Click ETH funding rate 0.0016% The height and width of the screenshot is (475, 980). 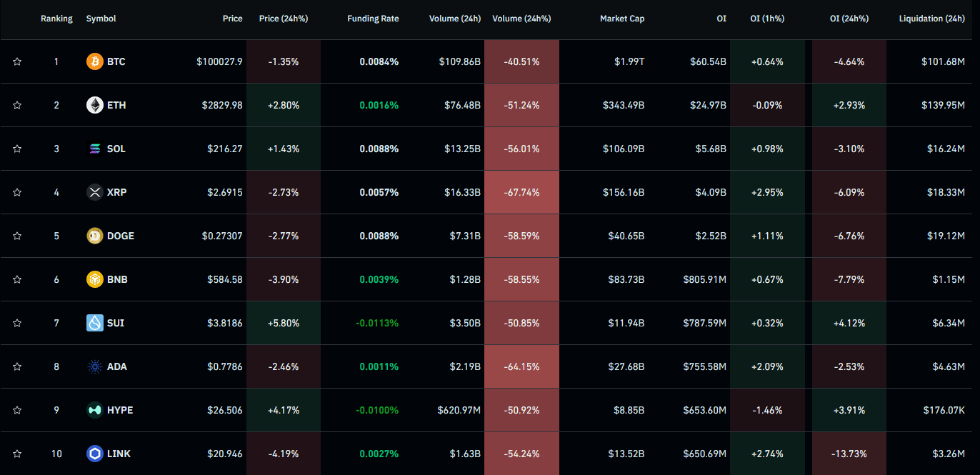pos(379,106)
